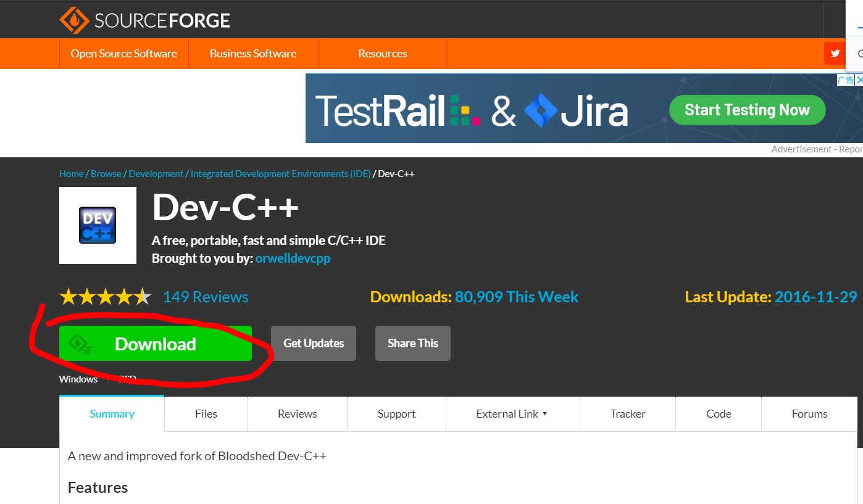Viewport: 863px width, 504px height.
Task: Click the SourceForge logo
Action: tap(144, 20)
